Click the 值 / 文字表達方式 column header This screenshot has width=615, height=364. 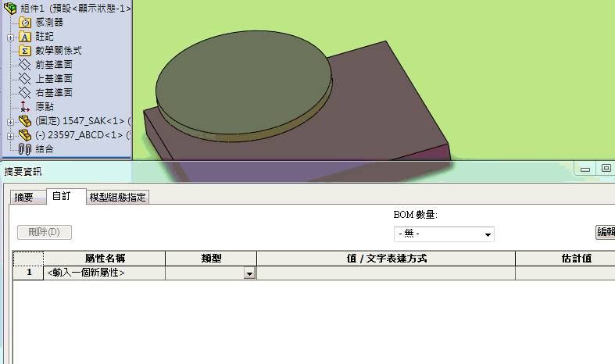tap(386, 259)
